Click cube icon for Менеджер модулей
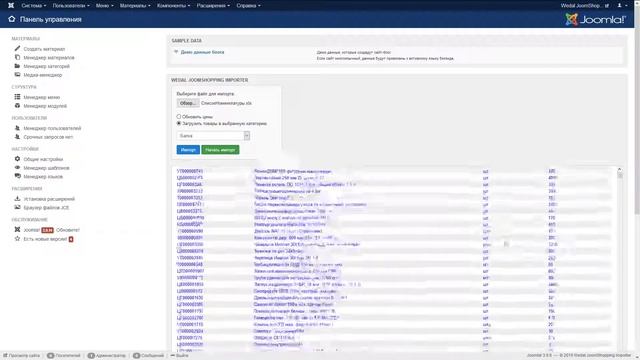 click(x=17, y=105)
